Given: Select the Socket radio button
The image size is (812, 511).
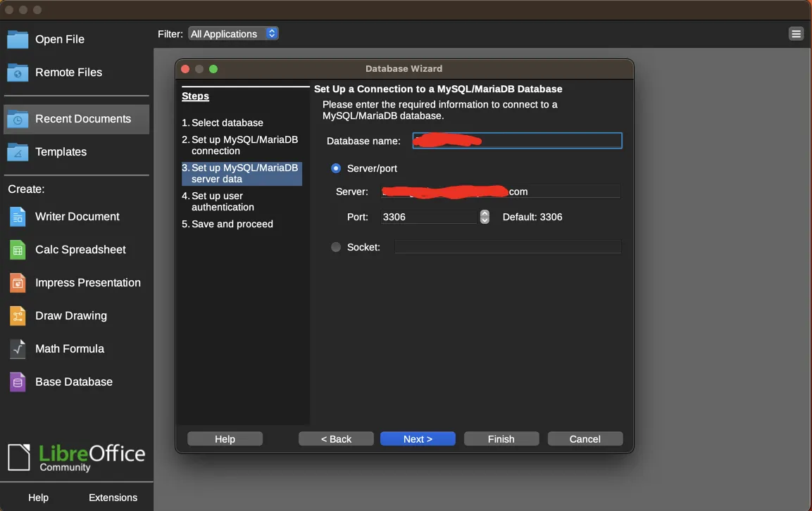Looking at the screenshot, I should [336, 247].
